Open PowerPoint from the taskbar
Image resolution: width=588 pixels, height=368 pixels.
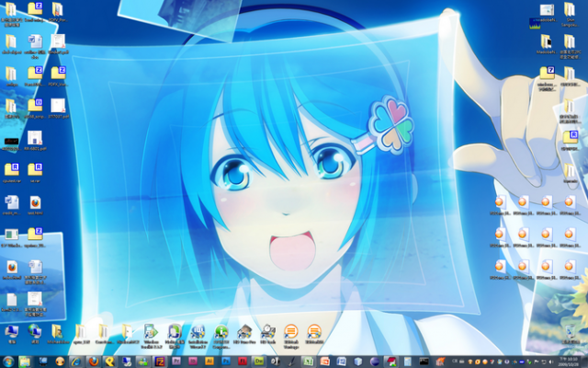point(324,362)
